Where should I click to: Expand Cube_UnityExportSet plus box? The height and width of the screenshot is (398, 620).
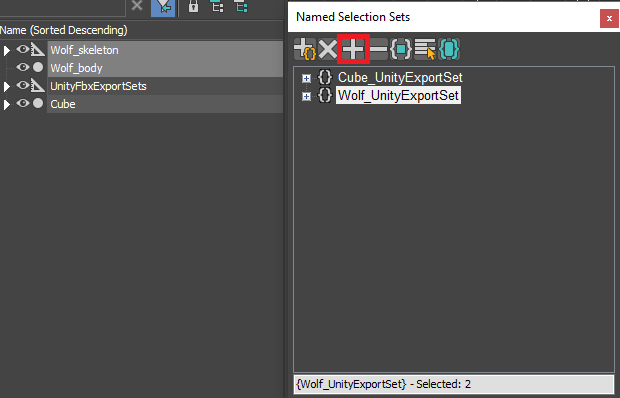coord(306,78)
